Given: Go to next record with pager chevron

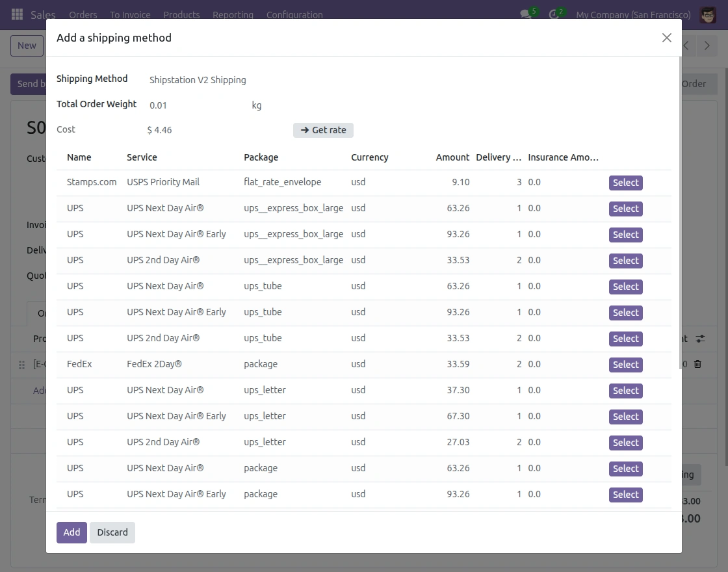Looking at the screenshot, I should coord(707,45).
